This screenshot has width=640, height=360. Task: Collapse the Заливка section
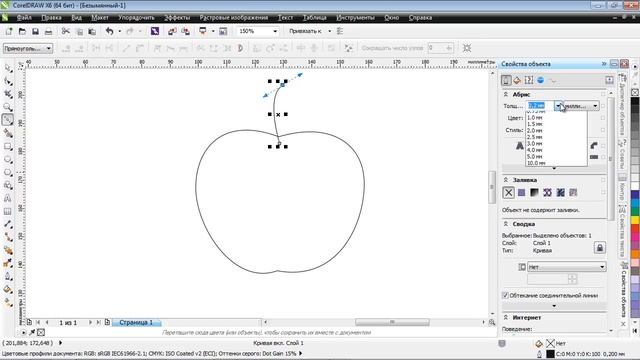(x=506, y=180)
